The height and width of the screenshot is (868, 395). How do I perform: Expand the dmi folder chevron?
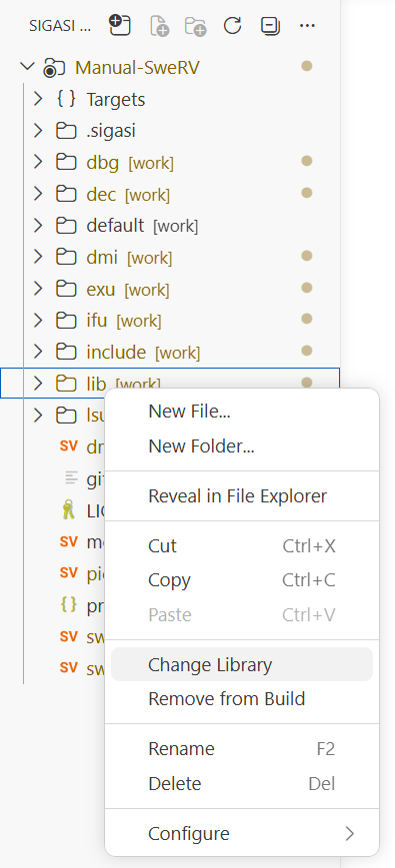[x=38, y=258]
